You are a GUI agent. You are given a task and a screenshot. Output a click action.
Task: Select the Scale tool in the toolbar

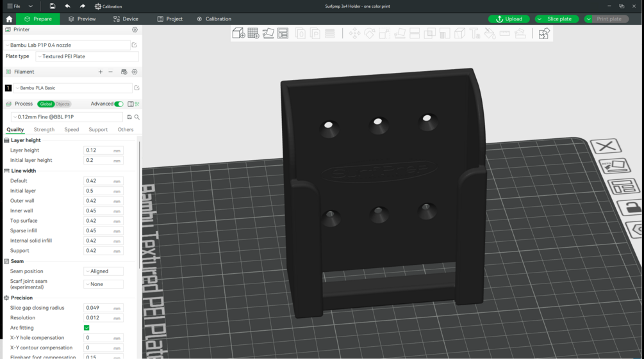point(385,33)
